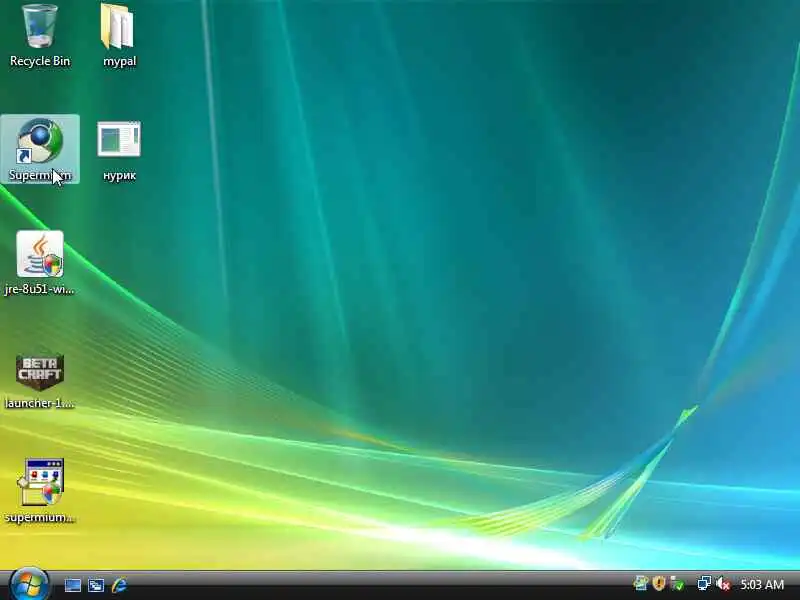Open the Windows Security Center shield tray icon
Viewport: 800px width, 600px height.
659,583
